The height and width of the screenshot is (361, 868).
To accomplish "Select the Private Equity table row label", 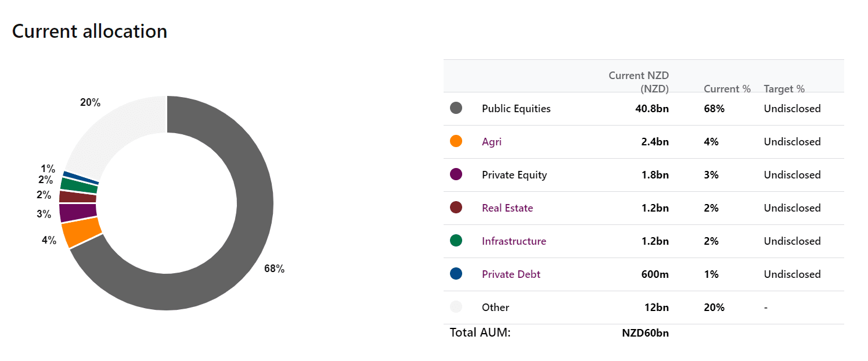I will click(514, 175).
